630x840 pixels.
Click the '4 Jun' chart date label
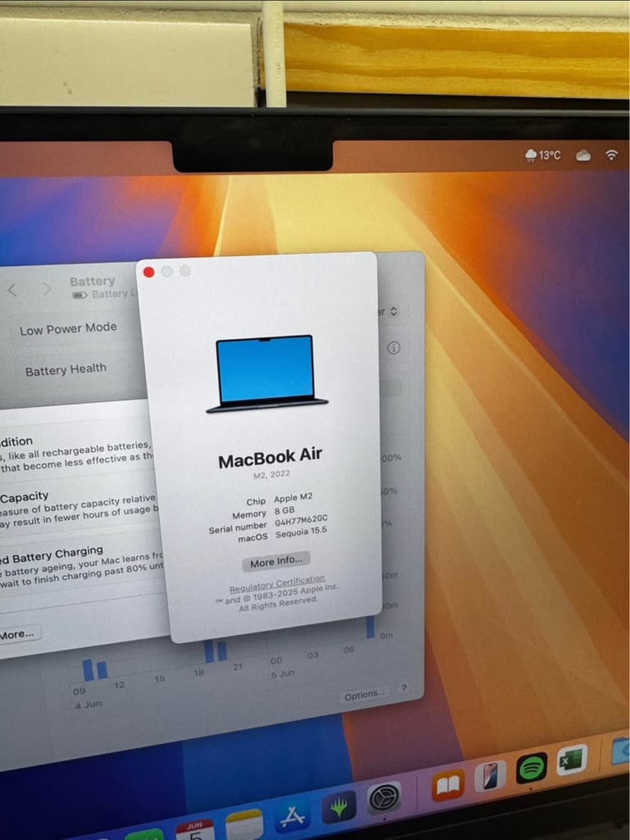88,705
